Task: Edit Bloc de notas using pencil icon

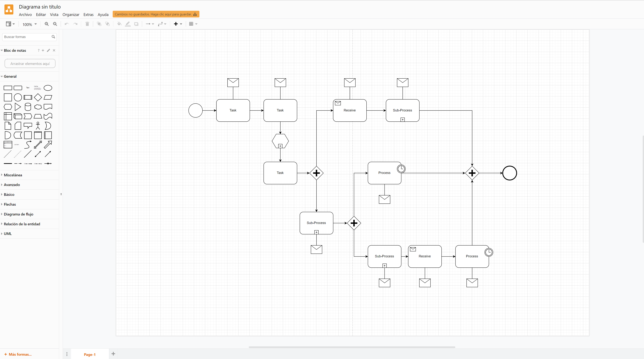Action: point(49,51)
